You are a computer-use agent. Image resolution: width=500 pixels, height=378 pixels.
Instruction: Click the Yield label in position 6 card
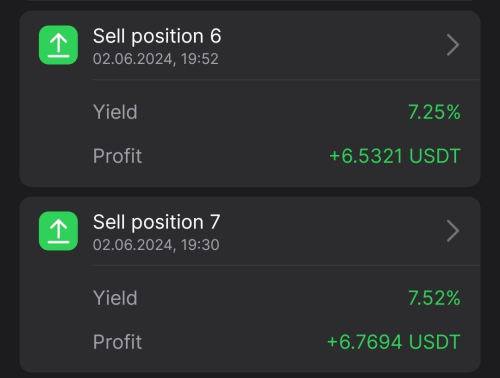115,112
